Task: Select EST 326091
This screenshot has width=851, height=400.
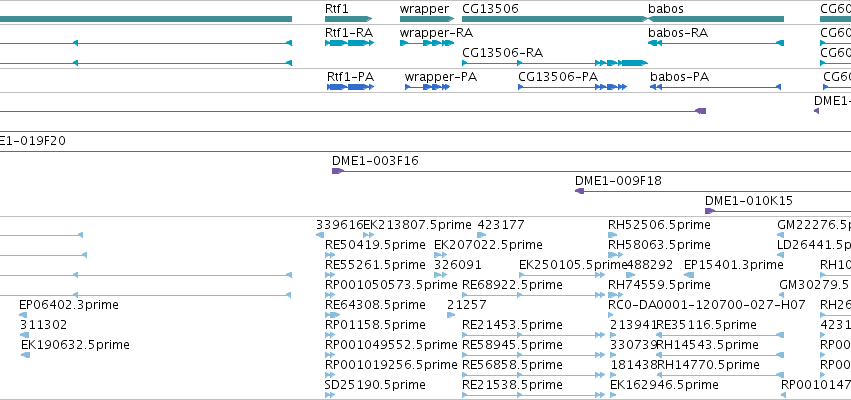Action: (x=458, y=265)
